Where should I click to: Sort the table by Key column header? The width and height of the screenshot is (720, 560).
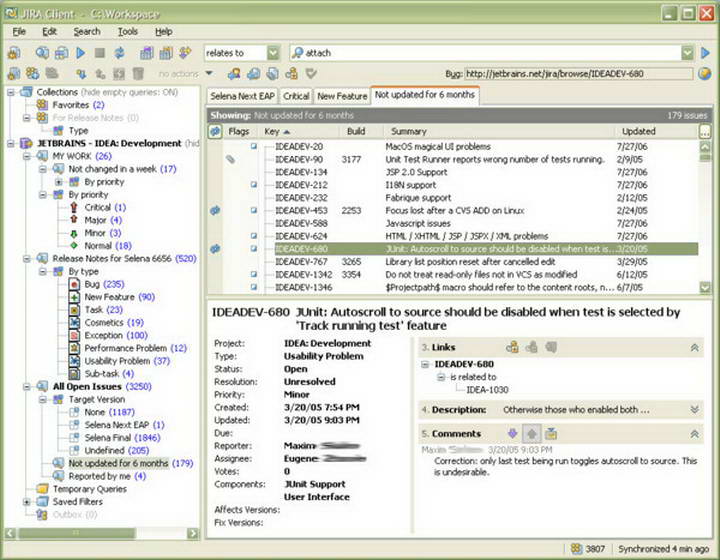pos(300,132)
